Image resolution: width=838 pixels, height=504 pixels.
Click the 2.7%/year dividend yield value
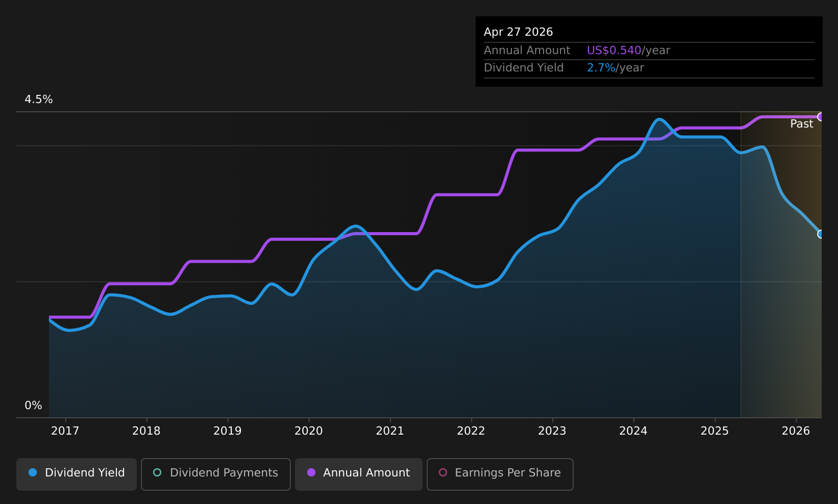pos(615,68)
